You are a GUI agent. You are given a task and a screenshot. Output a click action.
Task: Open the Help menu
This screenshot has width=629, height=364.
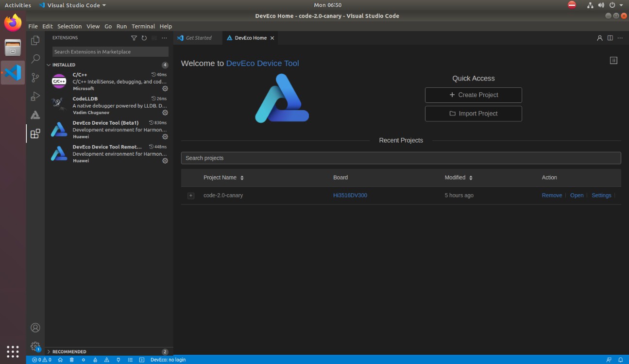166,26
